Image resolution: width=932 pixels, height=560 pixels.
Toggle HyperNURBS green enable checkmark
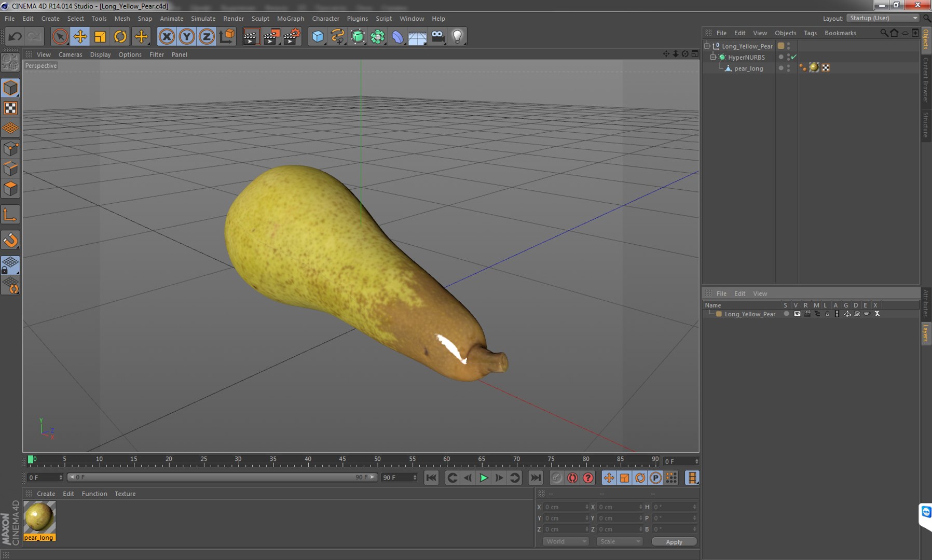click(x=794, y=57)
